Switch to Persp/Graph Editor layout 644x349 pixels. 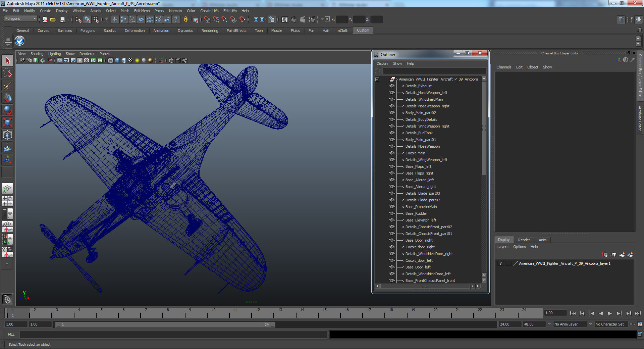[7, 226]
